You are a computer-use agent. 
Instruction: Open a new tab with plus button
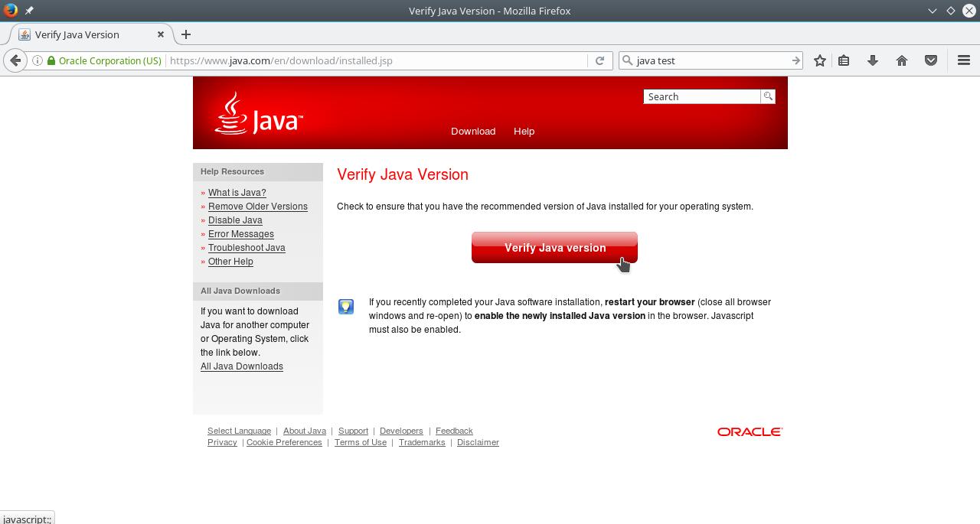pos(186,34)
